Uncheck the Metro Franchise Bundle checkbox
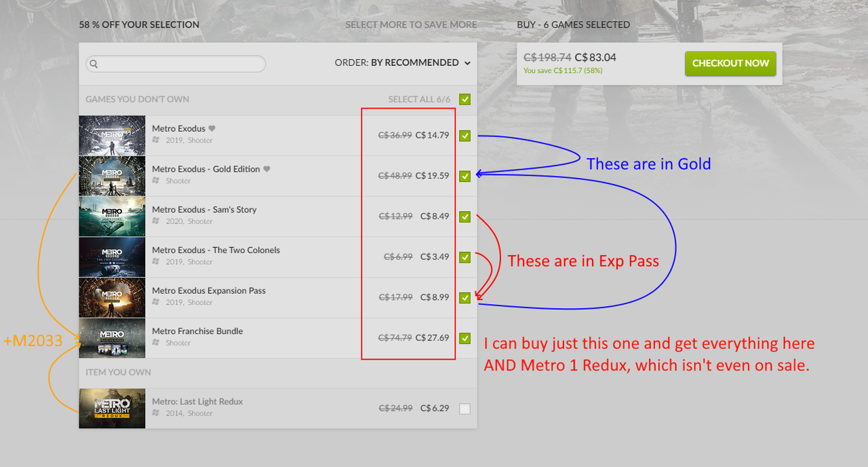868x467 pixels. (x=465, y=338)
